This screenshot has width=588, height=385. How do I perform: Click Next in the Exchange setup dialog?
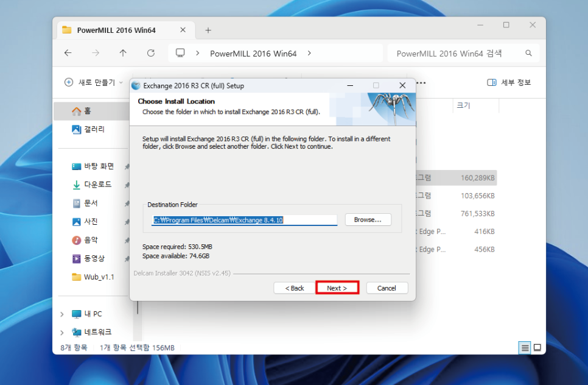coord(337,288)
